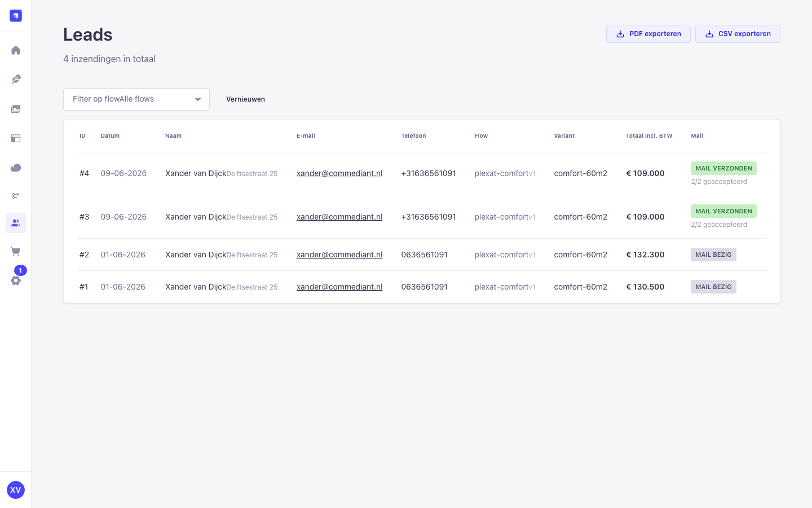Click phone +31636561091 in row #3

[x=429, y=217]
